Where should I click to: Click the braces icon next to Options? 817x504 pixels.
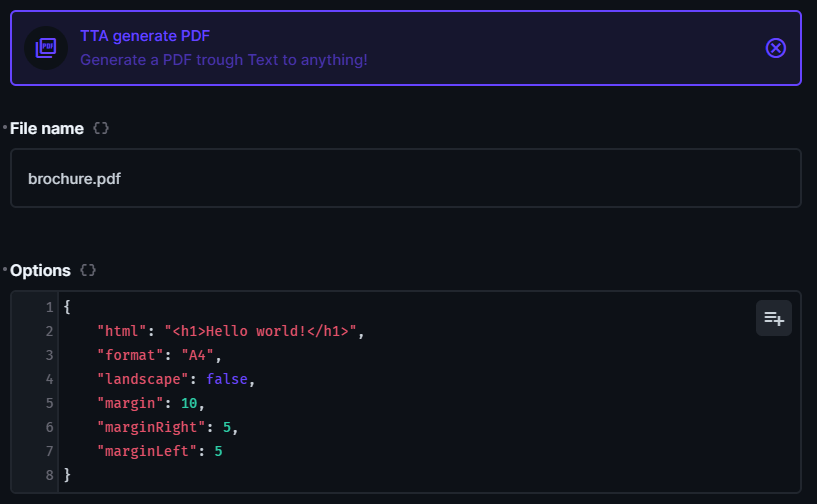(x=88, y=270)
